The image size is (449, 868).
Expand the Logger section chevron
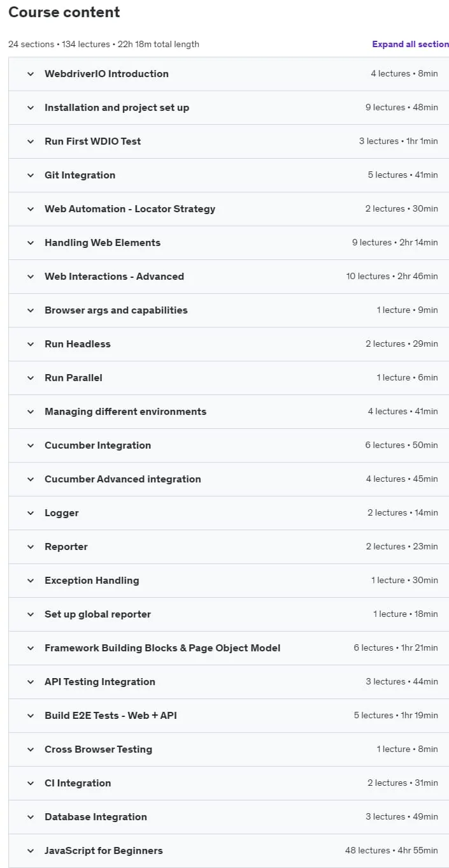pyautogui.click(x=30, y=513)
